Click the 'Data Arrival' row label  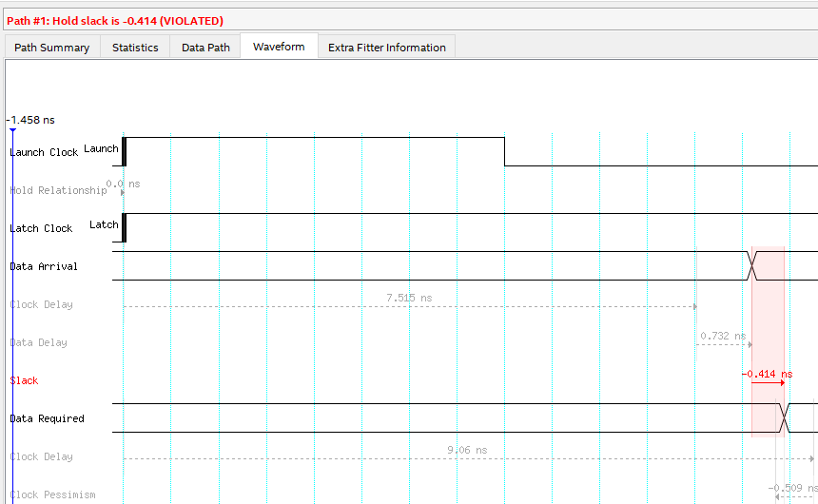click(44, 266)
